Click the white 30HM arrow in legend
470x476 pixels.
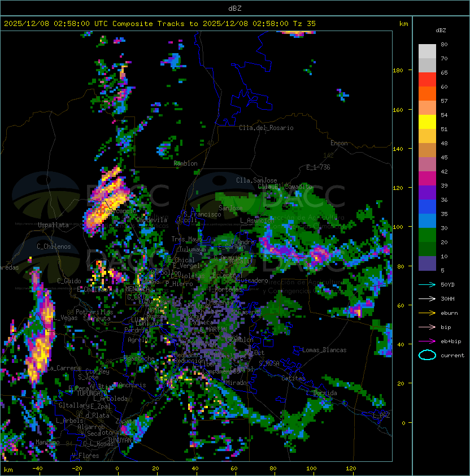pos(427,298)
